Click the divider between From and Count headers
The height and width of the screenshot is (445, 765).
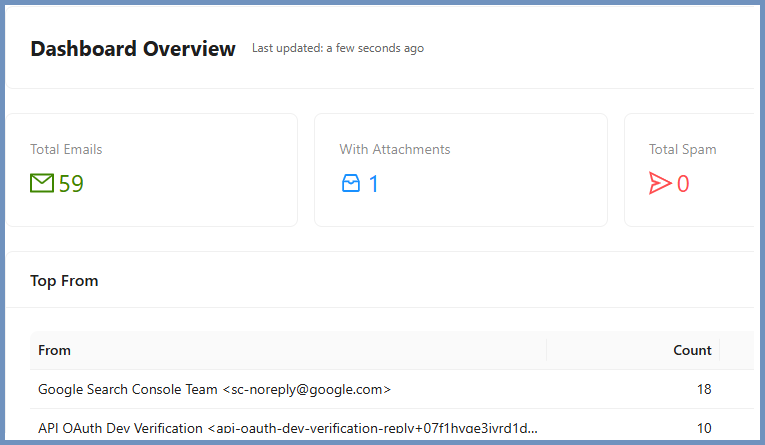pos(546,350)
